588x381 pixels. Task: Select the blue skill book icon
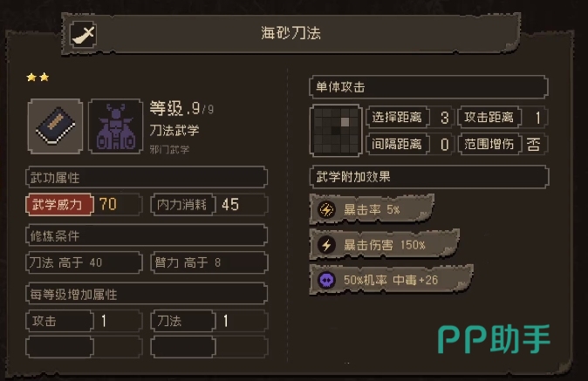click(56, 126)
